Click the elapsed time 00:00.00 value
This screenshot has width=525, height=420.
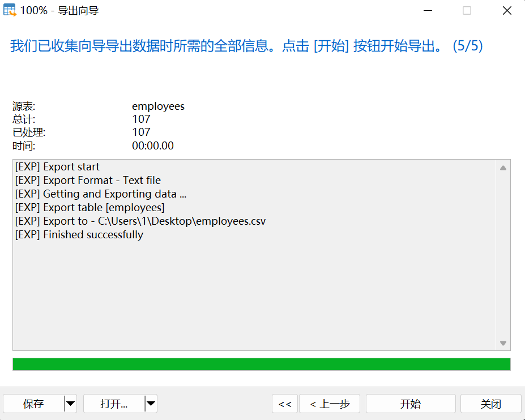[153, 145]
